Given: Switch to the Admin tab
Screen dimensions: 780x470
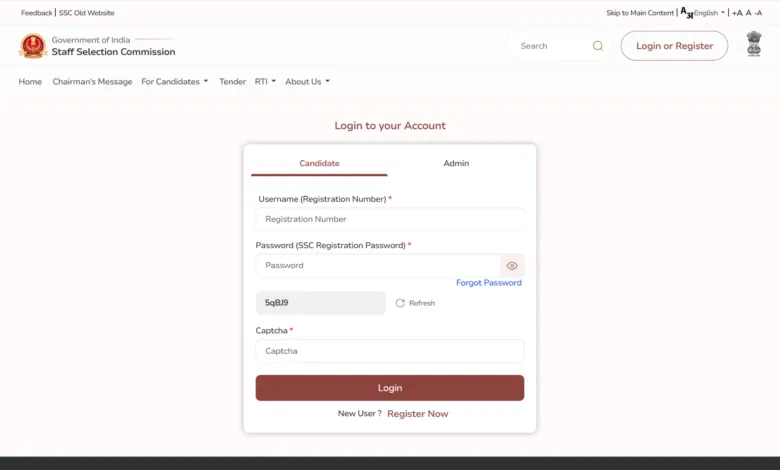Looking at the screenshot, I should point(456,163).
